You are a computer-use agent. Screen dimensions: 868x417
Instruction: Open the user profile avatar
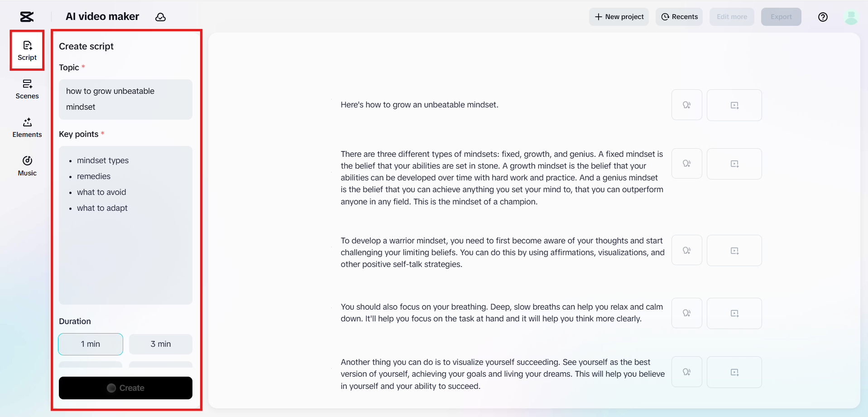point(851,17)
